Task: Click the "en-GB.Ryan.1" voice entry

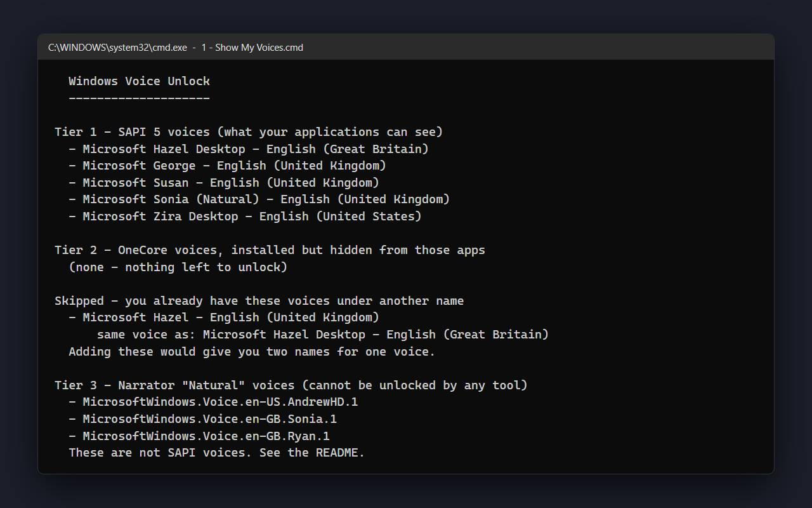Action: coord(199,436)
